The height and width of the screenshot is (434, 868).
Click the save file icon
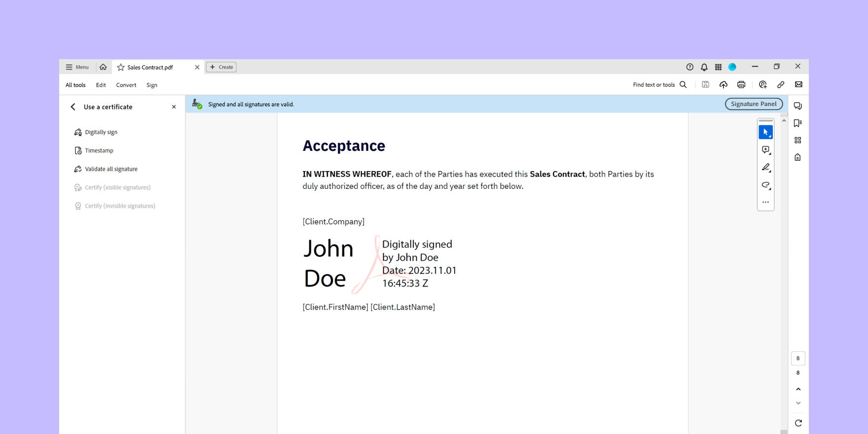click(706, 85)
